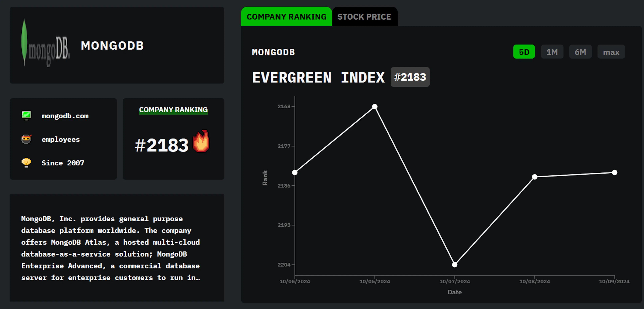Click the 10/09/2024 date axis label
Screen dimensions: 644x309
pyautogui.click(x=614, y=281)
